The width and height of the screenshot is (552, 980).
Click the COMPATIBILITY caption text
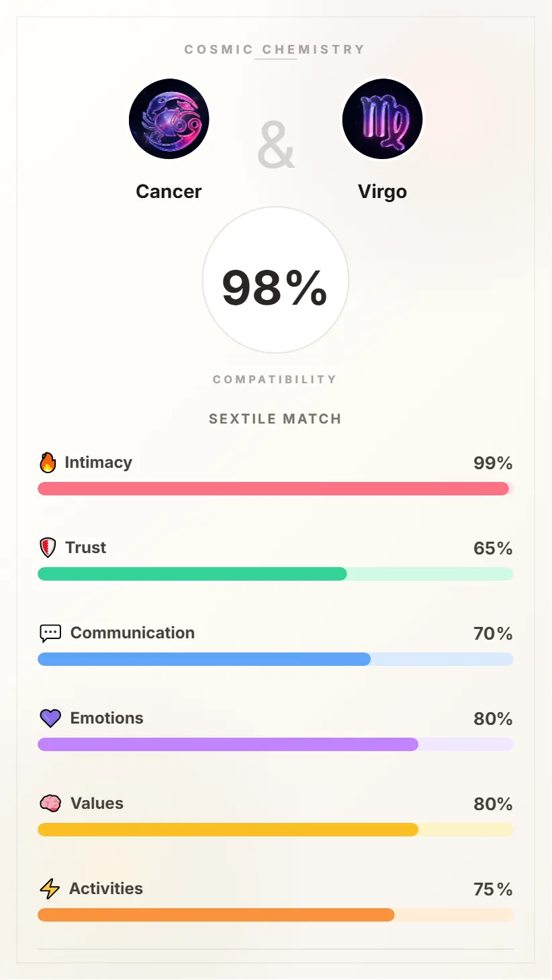[x=275, y=379]
